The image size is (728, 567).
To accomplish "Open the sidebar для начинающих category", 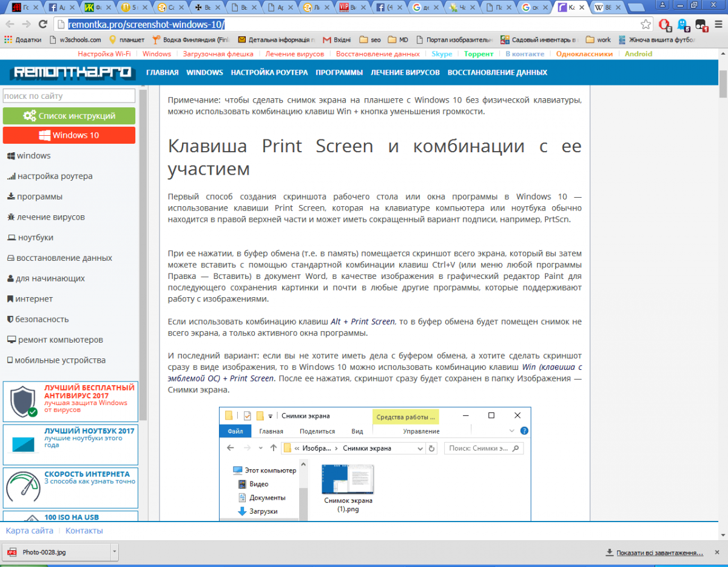I will [45, 279].
